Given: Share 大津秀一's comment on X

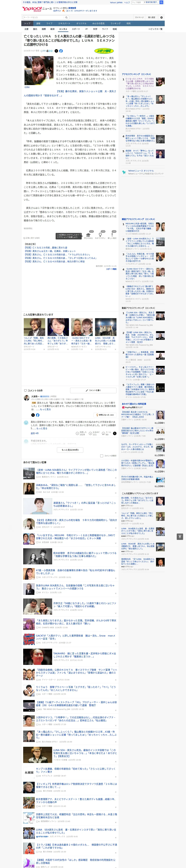Looking at the screenshot, I should (33, 415).
